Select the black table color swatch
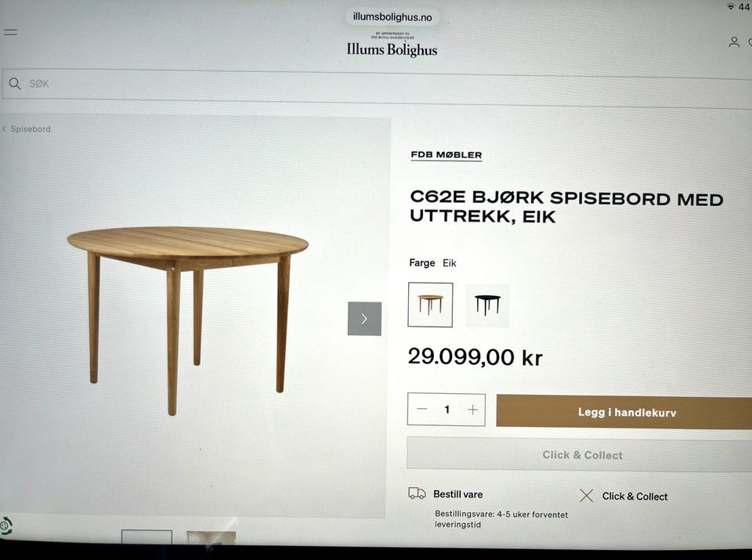The width and height of the screenshot is (752, 560). click(x=487, y=305)
